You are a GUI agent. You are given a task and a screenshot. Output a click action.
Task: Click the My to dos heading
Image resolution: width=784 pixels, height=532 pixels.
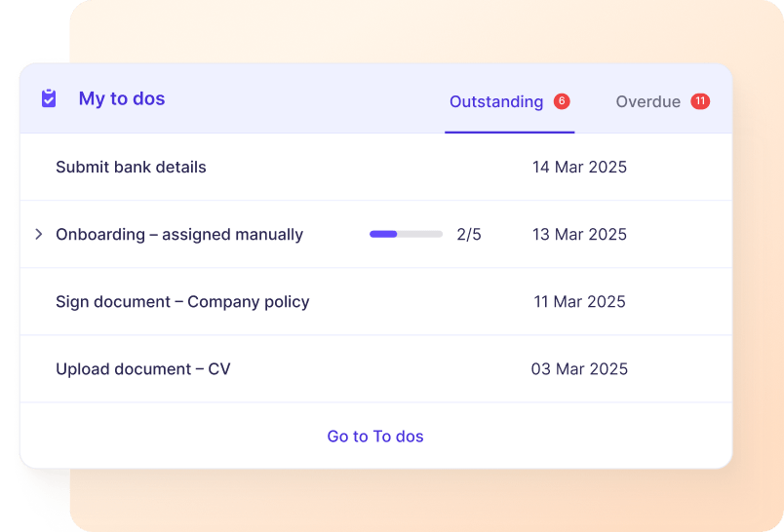point(122,98)
